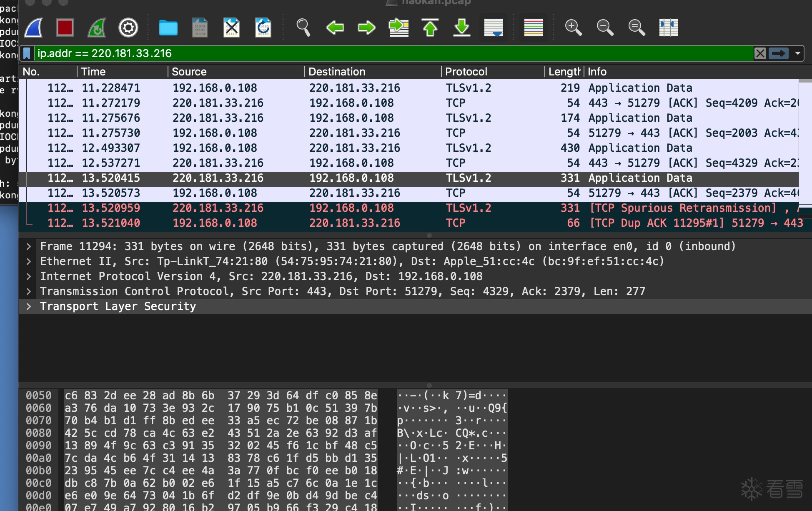This screenshot has height=511, width=812.
Task: Expand the Transmission Control Protocol row
Action: coord(29,291)
